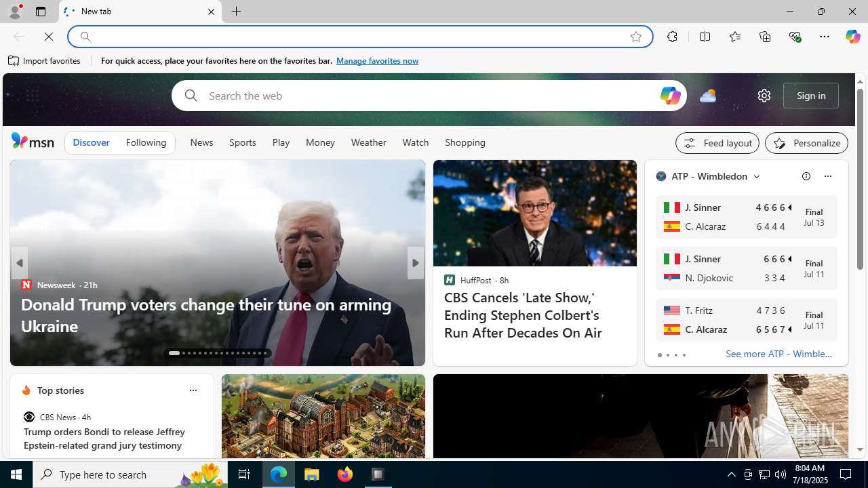The width and height of the screenshot is (868, 488).
Task: Switch to the Discover tab
Action: [x=91, y=143]
